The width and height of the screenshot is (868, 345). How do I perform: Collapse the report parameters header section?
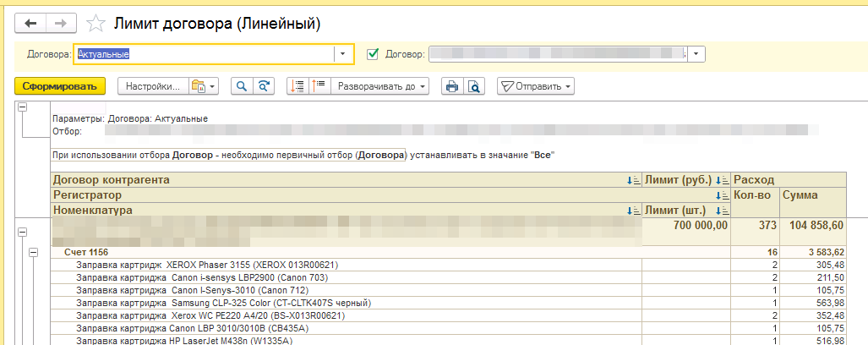(22, 107)
